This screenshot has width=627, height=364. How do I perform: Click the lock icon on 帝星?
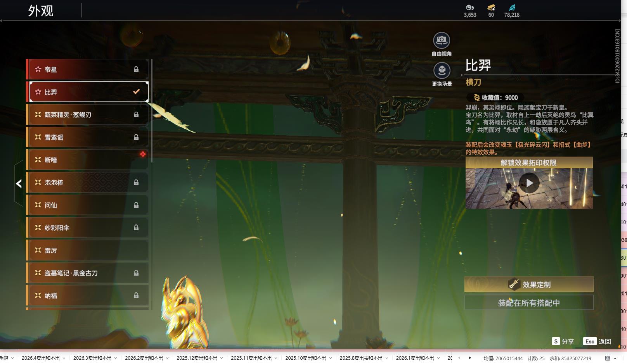point(136,69)
